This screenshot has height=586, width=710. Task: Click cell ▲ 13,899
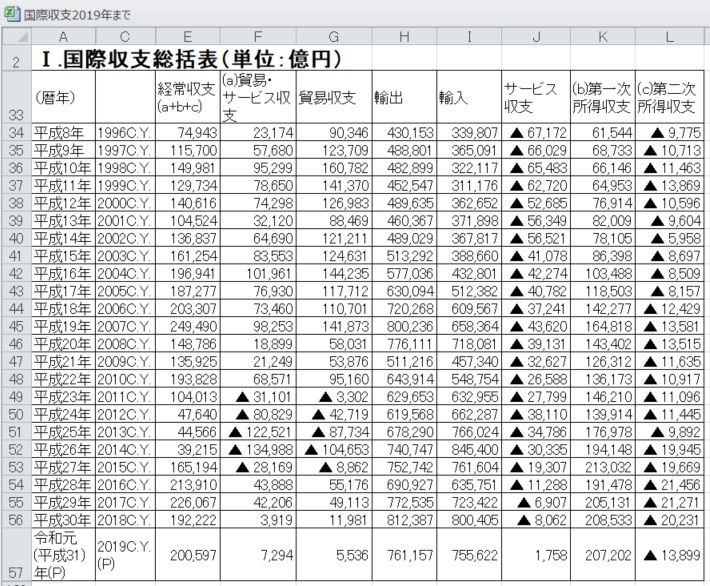pos(670,555)
